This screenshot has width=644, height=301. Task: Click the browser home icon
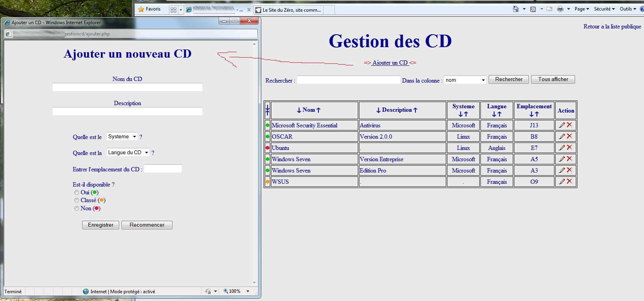click(x=516, y=9)
